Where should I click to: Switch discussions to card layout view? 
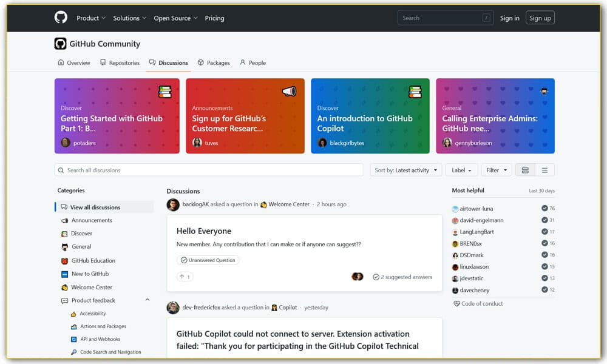(x=525, y=169)
